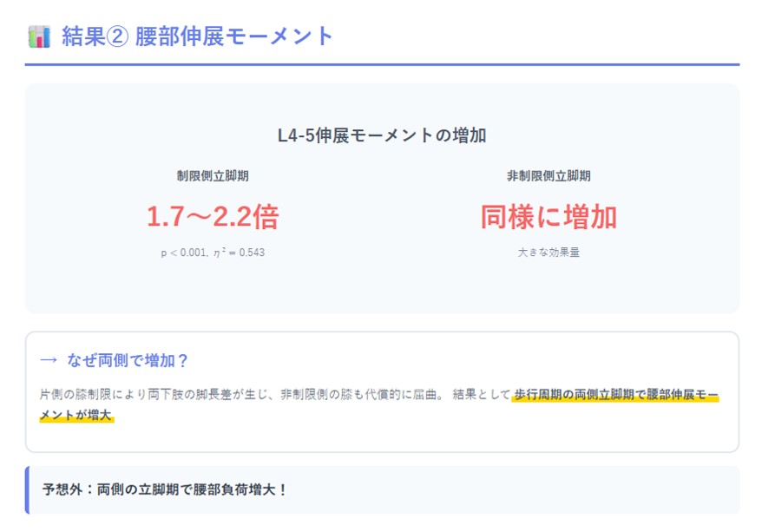This screenshot has height=532, width=762.
Task: Select the 結果② 腰部伸展モーメント heading
Action: 197,36
